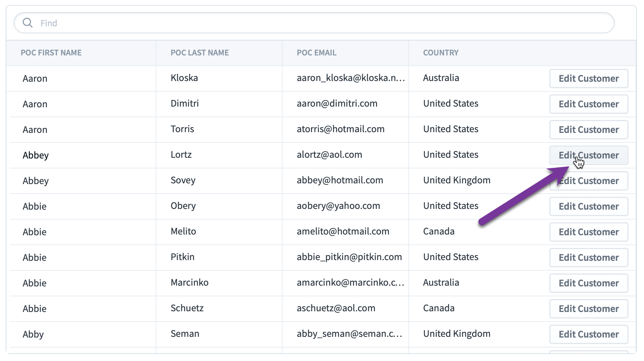Viewport: 644px width, 361px height.
Task: Click Edit Customer for Abby Seman
Action: pyautogui.click(x=589, y=334)
